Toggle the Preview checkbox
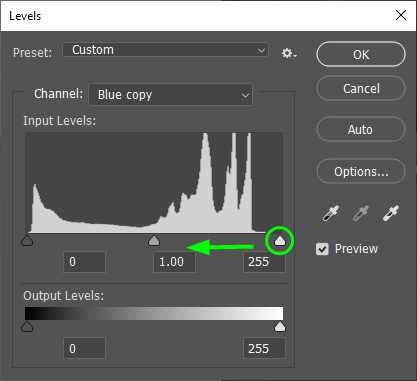Screen dimensions: 417x381 [x=322, y=249]
